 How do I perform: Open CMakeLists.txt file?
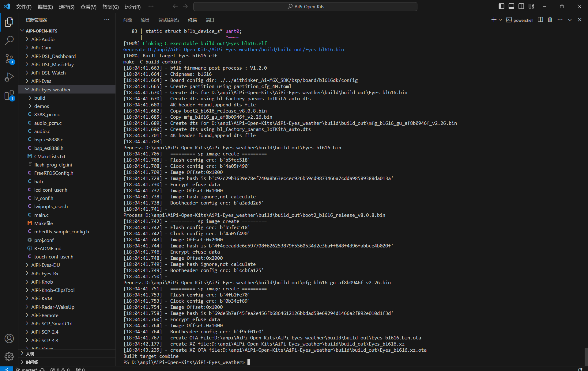click(67, 156)
